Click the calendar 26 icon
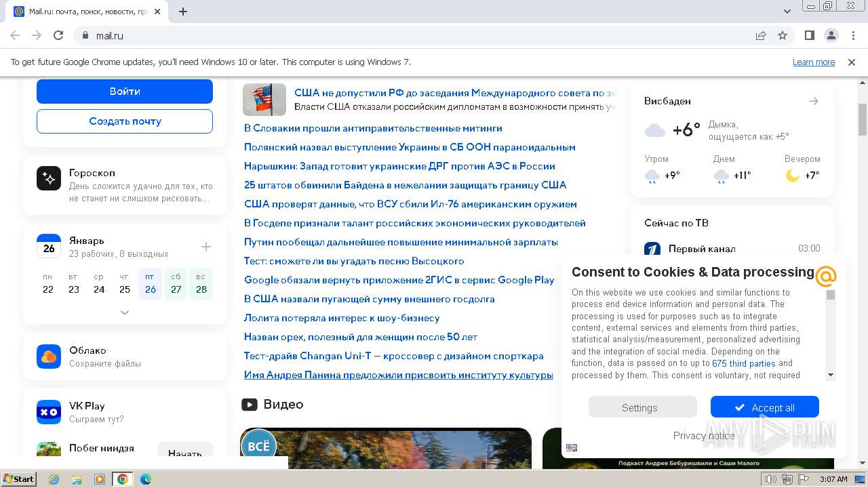Image resolution: width=868 pixels, height=488 pixels. [x=49, y=246]
